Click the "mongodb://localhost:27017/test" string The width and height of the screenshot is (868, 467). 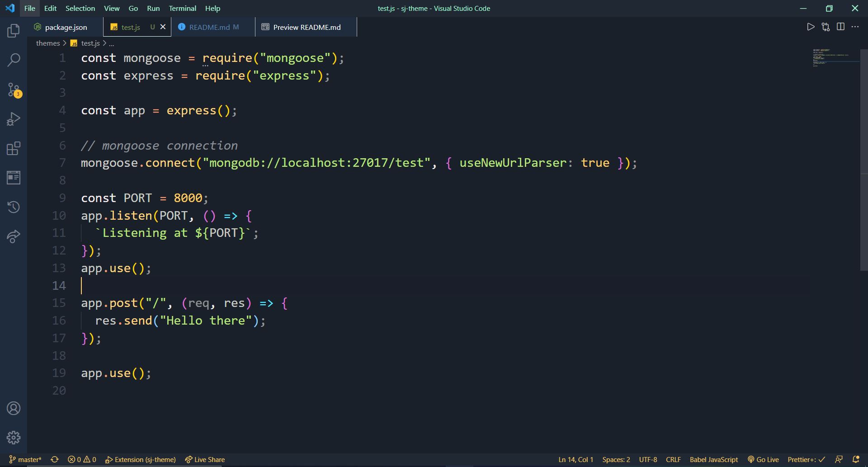(x=316, y=163)
